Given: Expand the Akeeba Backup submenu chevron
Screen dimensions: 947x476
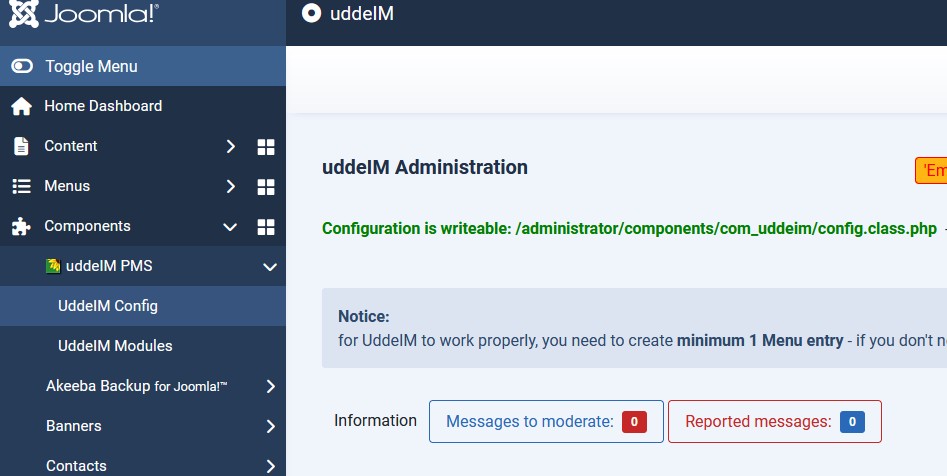Looking at the screenshot, I should pyautogui.click(x=270, y=386).
